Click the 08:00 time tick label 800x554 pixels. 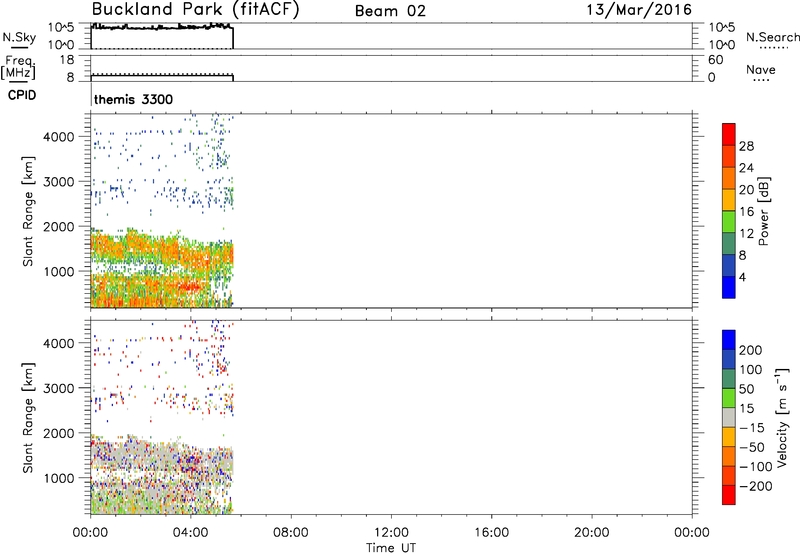pos(290,533)
